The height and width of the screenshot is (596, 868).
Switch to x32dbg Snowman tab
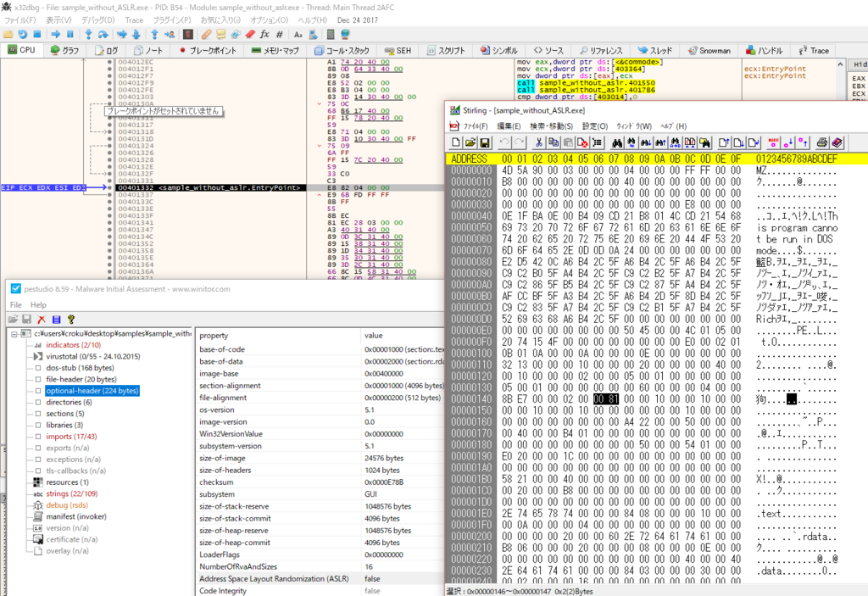click(x=709, y=50)
